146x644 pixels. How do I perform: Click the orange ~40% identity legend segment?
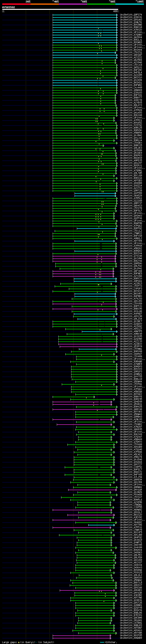point(45,4)
